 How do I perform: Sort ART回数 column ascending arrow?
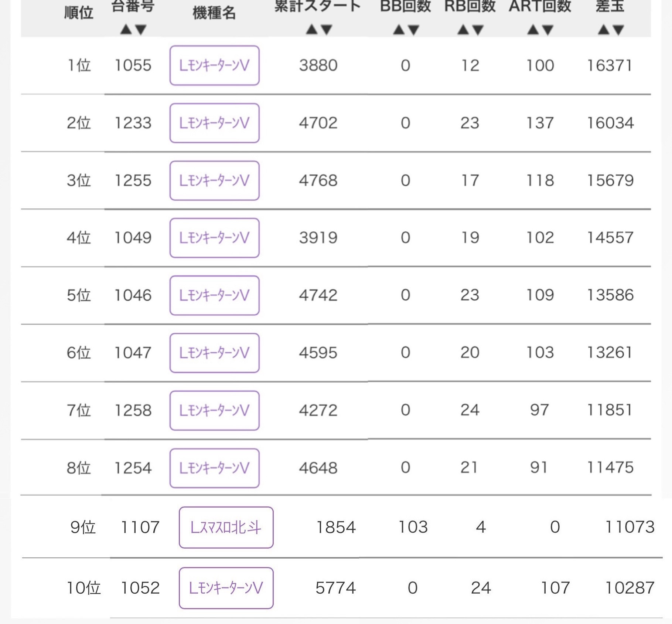click(x=533, y=29)
